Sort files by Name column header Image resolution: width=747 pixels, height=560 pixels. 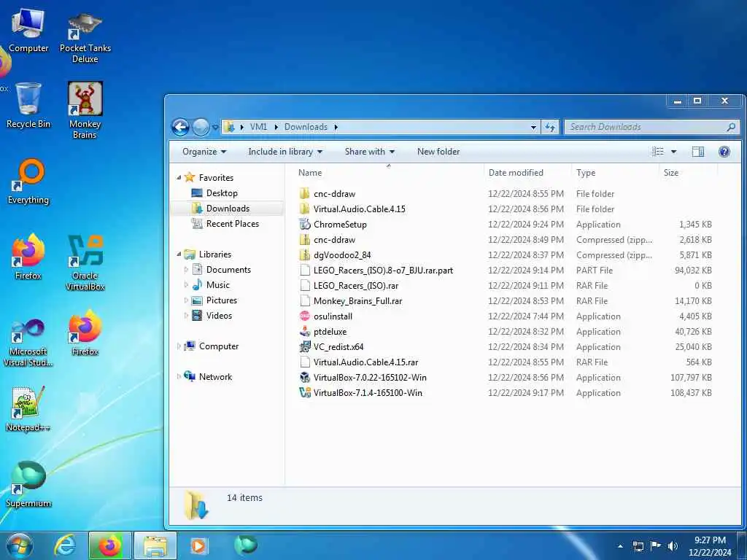click(388, 173)
